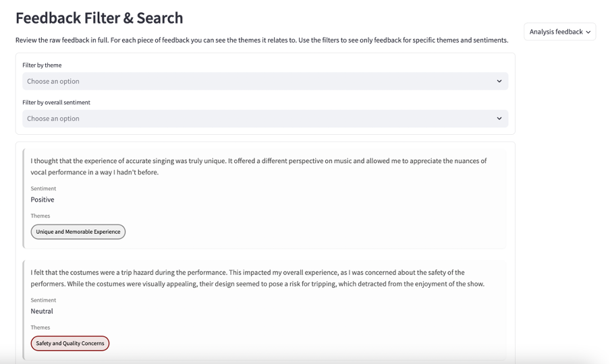
Task: Click the arrow beside Analysis feedback
Action: (x=588, y=32)
